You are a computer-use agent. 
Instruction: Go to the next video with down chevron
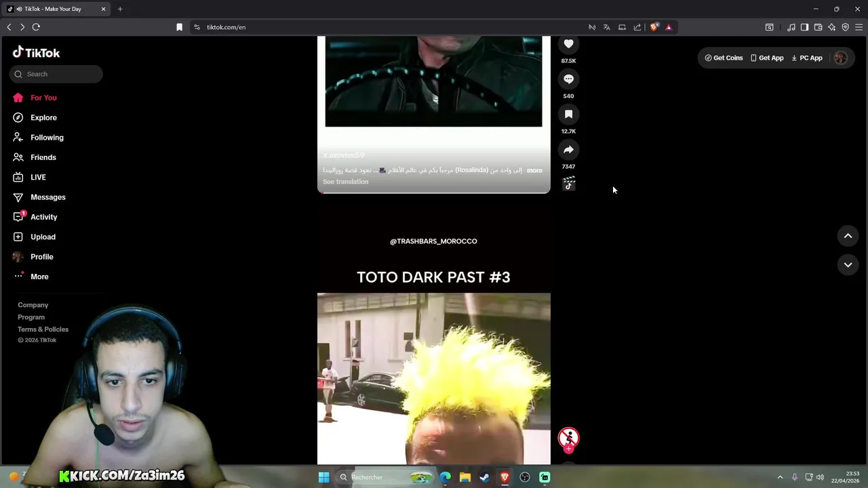tap(848, 265)
